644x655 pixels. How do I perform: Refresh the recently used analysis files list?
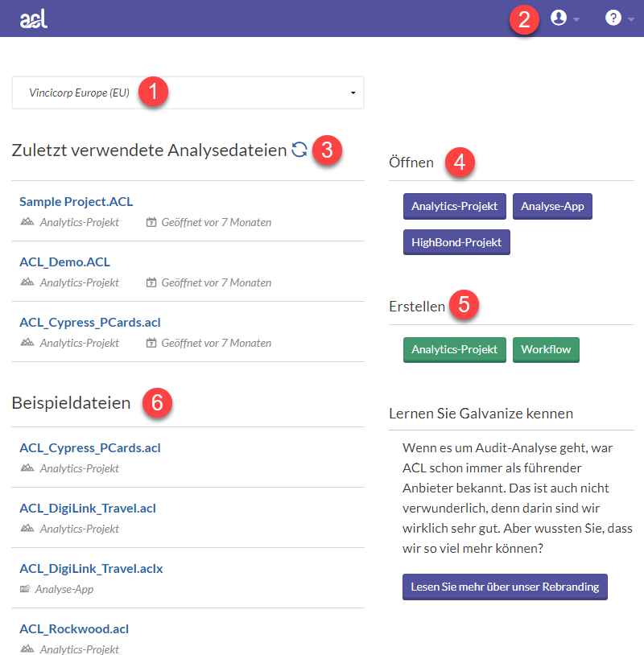coord(299,149)
